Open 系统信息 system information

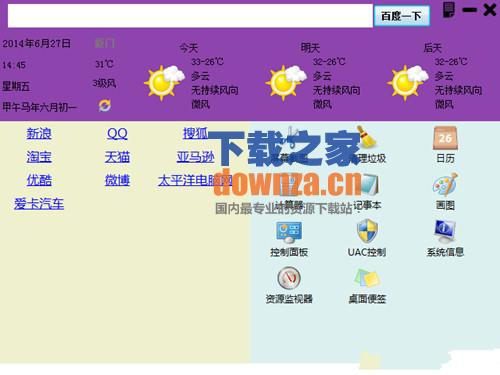pyautogui.click(x=445, y=231)
